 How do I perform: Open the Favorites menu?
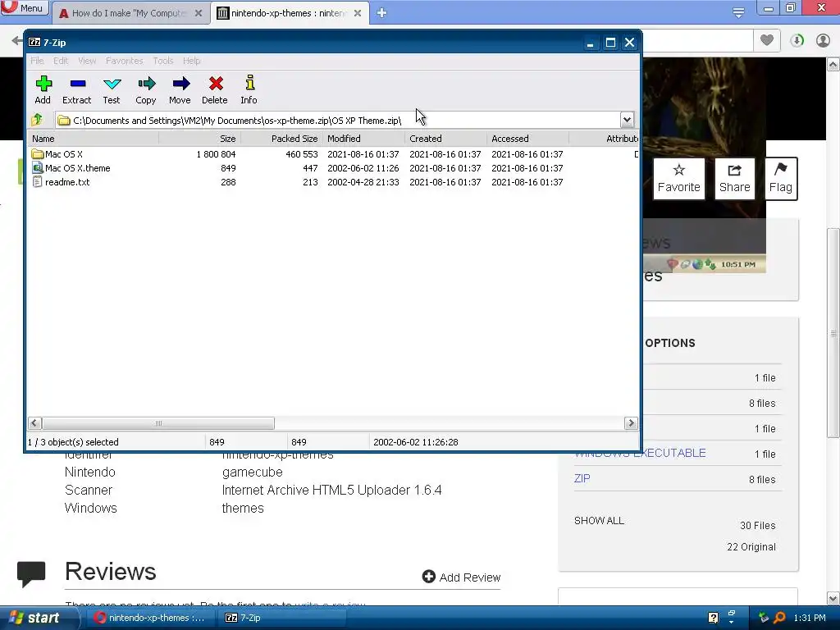click(x=125, y=61)
